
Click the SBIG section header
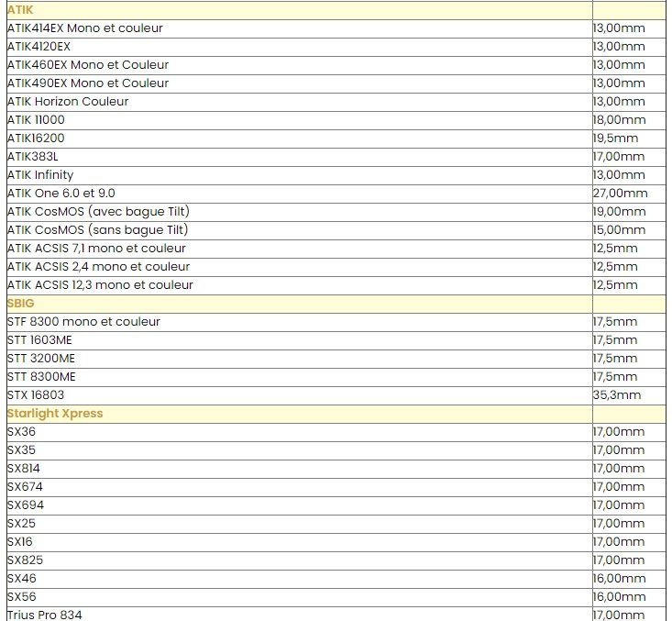pyautogui.click(x=20, y=303)
